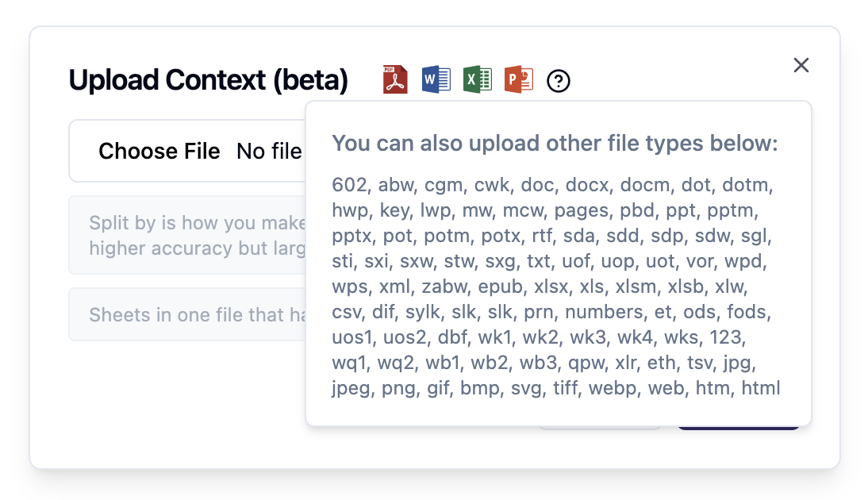868x500 pixels.
Task: Click "epub" in the file types list
Action: click(499, 287)
